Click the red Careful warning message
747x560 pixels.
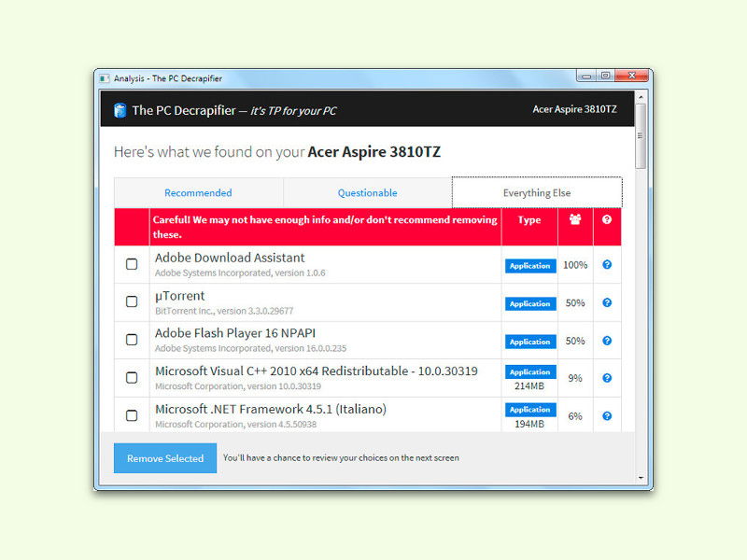[x=325, y=227]
